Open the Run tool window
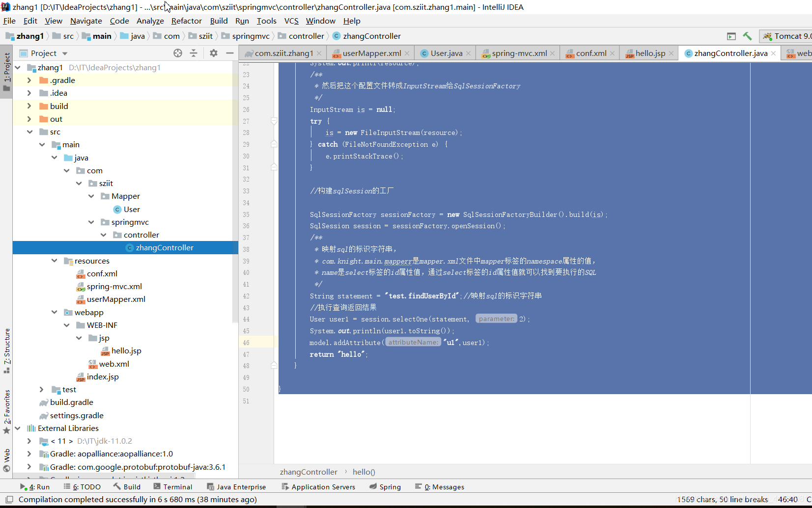This screenshot has height=508, width=812. pyautogui.click(x=35, y=486)
